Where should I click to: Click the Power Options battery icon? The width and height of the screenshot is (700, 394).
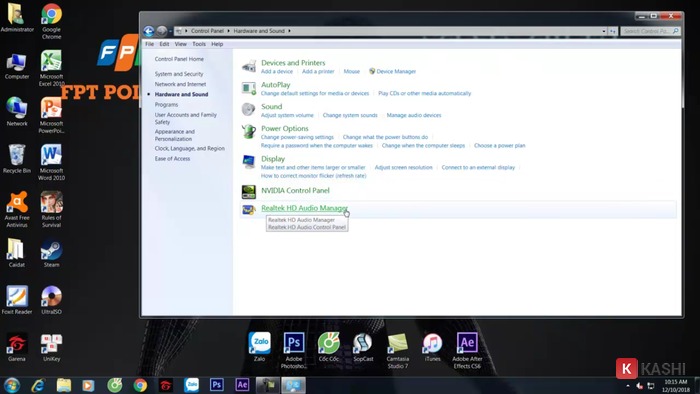pyautogui.click(x=249, y=132)
